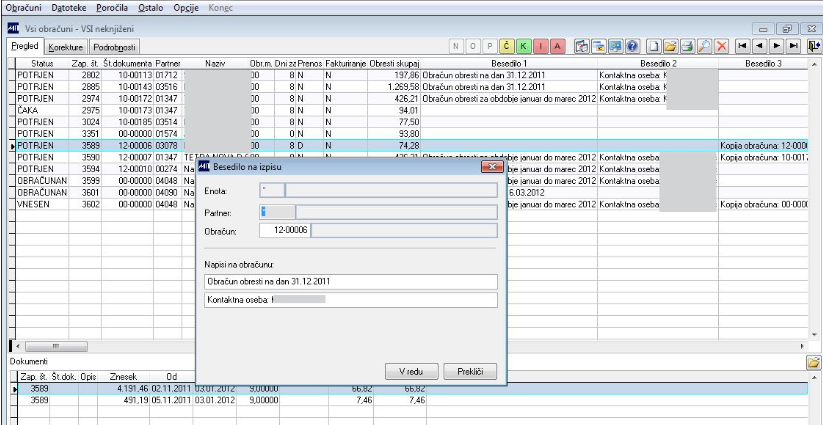Screen dimensions: 823x425
Task: Confirm dialog with V redu button
Action: pyautogui.click(x=413, y=371)
